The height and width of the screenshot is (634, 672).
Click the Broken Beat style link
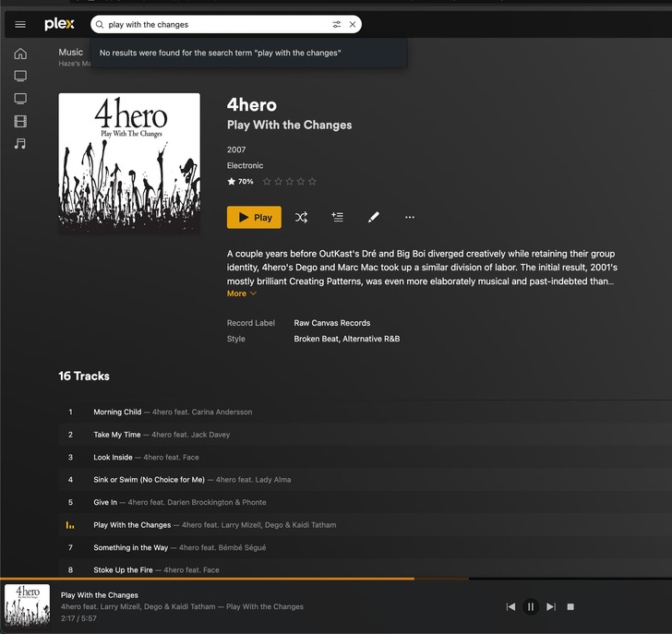316,339
